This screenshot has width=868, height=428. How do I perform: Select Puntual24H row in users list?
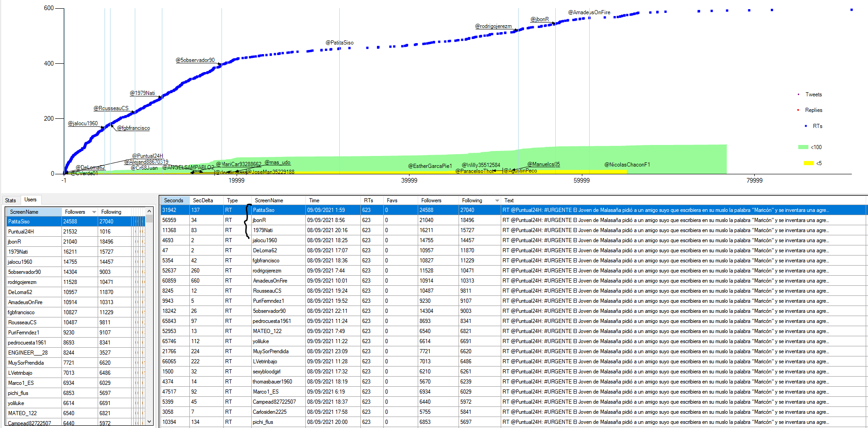[x=21, y=232]
